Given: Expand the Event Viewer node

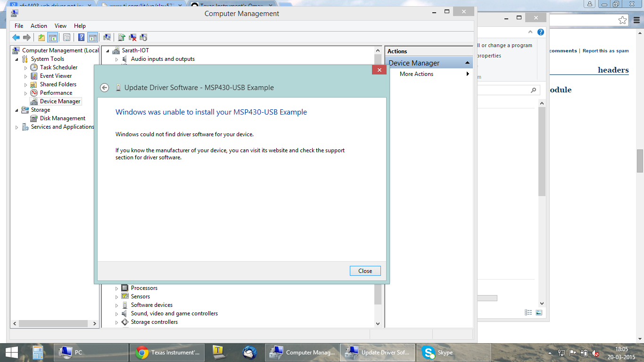Looking at the screenshot, I should (26, 76).
